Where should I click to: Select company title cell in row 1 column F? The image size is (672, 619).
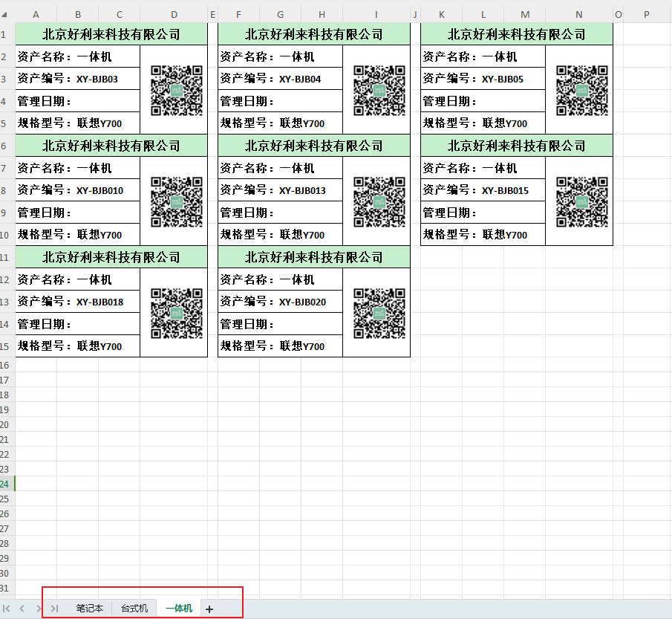314,34
